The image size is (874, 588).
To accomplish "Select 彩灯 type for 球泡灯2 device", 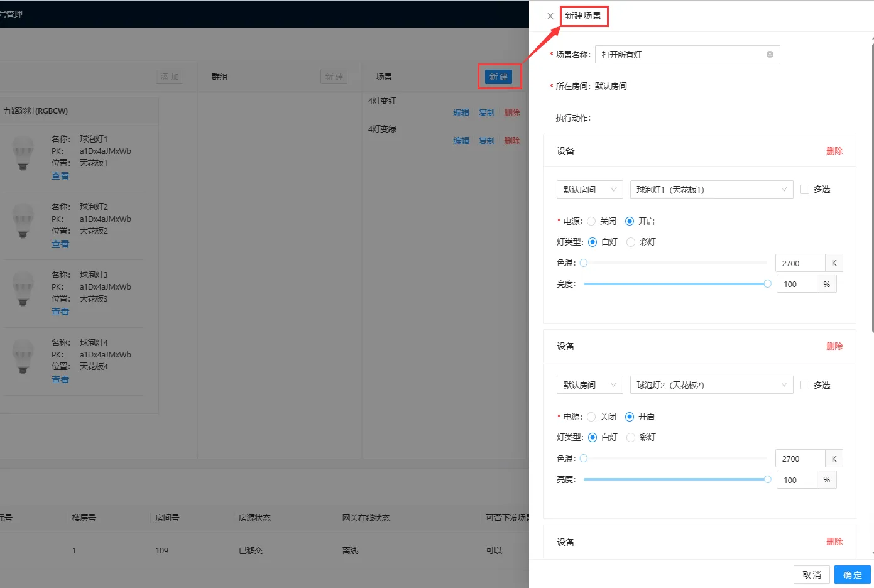I will (x=631, y=437).
